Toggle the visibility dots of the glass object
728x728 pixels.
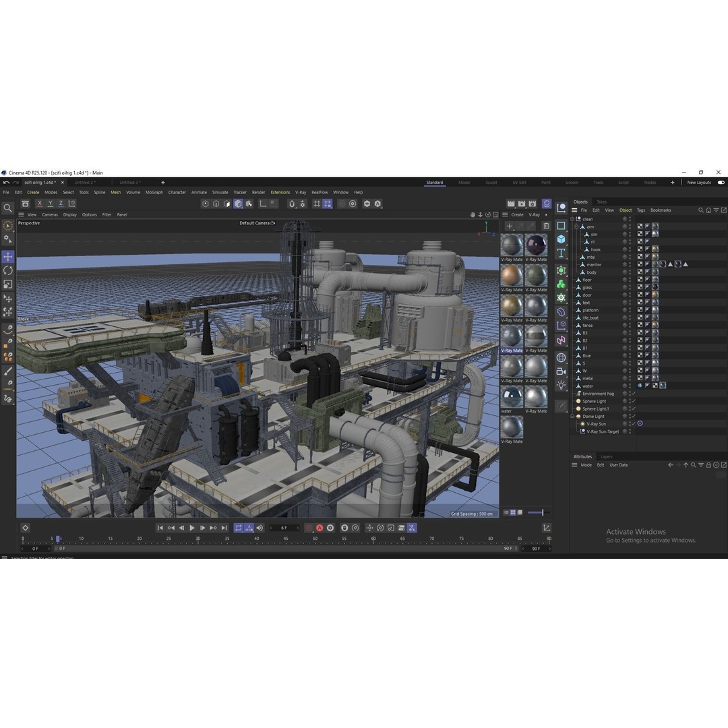click(630, 287)
